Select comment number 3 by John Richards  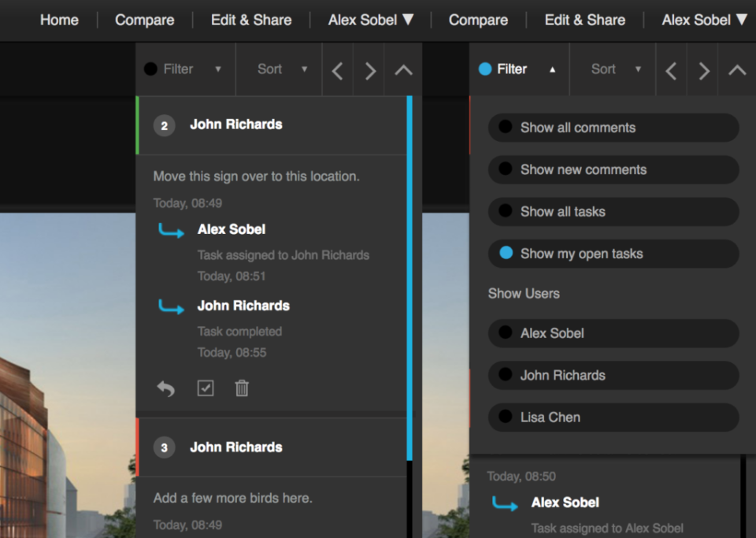pyautogui.click(x=272, y=447)
